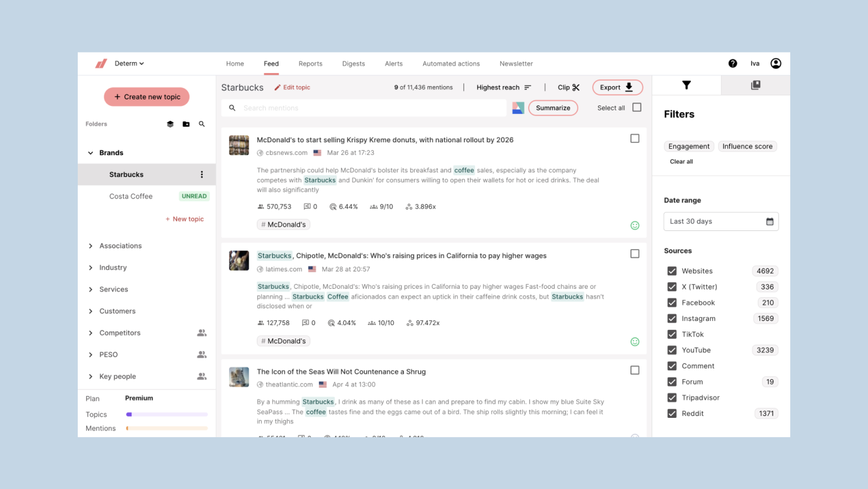868x489 pixels.
Task: Click the search icon in Folders header
Action: pos(202,124)
